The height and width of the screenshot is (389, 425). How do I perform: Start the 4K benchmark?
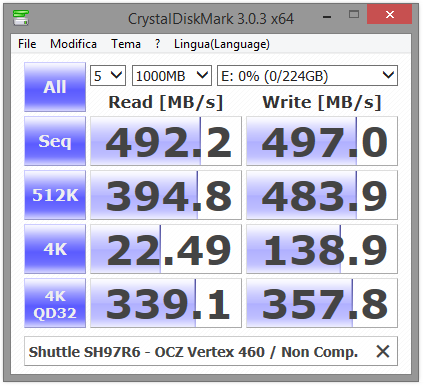point(55,249)
